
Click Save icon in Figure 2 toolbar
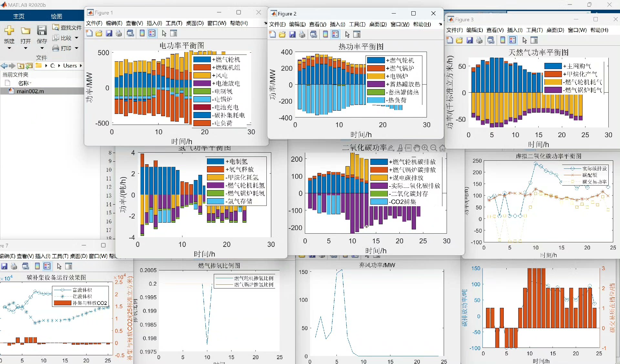(x=292, y=35)
